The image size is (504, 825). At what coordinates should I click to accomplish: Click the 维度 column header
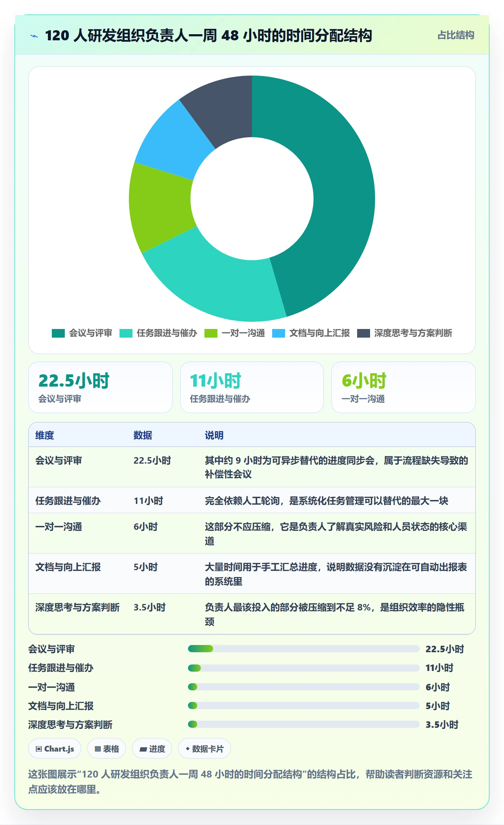point(45,435)
